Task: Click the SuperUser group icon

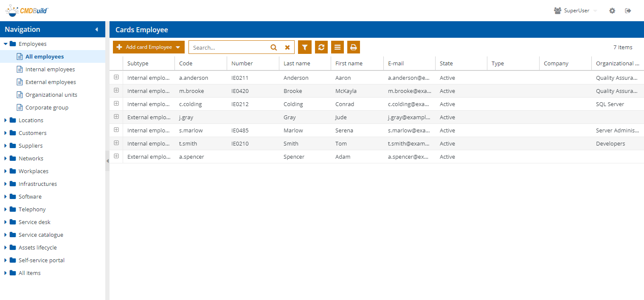Action: click(557, 10)
